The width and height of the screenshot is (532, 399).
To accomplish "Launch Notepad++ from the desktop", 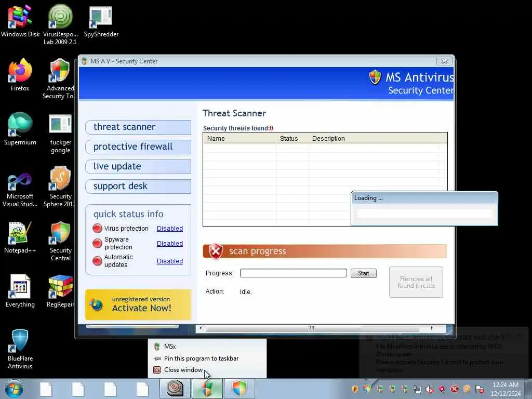I will 20,237.
